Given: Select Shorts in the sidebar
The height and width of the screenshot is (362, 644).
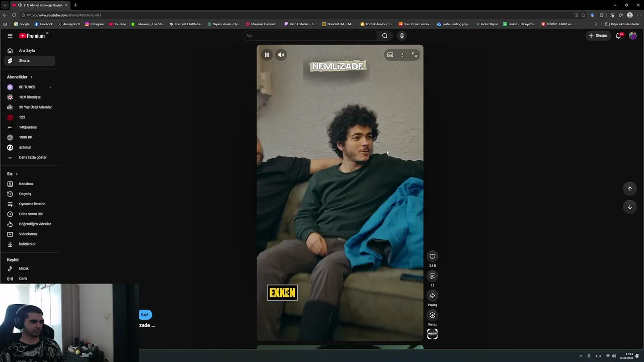Looking at the screenshot, I should tap(30, 61).
